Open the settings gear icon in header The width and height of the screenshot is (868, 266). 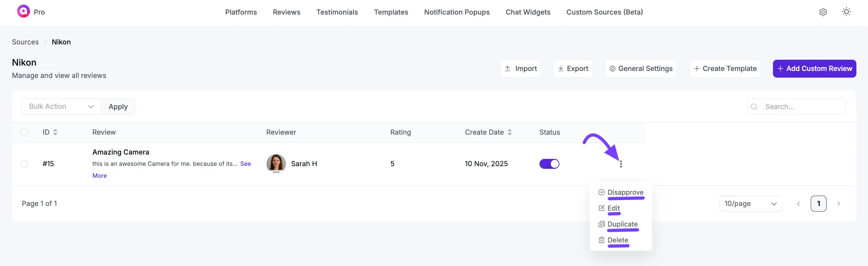(823, 12)
